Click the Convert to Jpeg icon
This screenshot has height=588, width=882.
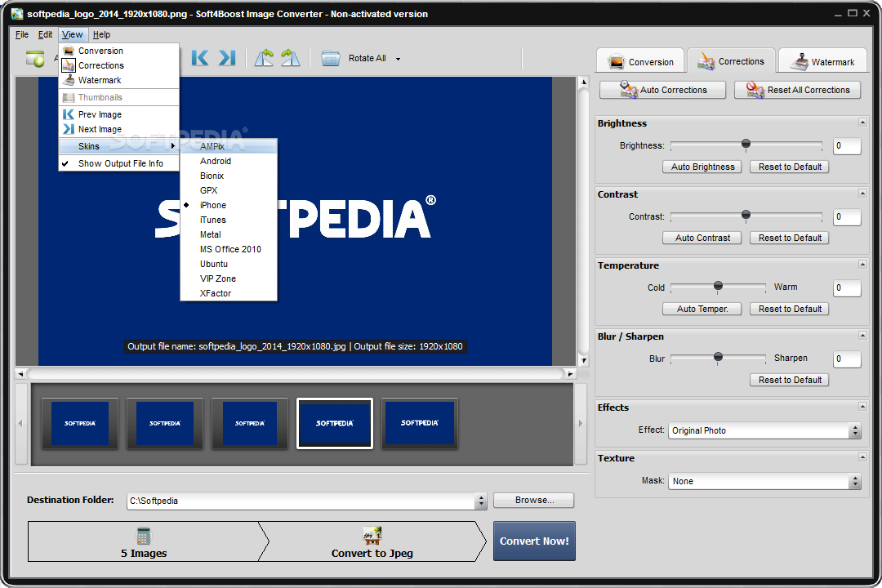[372, 536]
